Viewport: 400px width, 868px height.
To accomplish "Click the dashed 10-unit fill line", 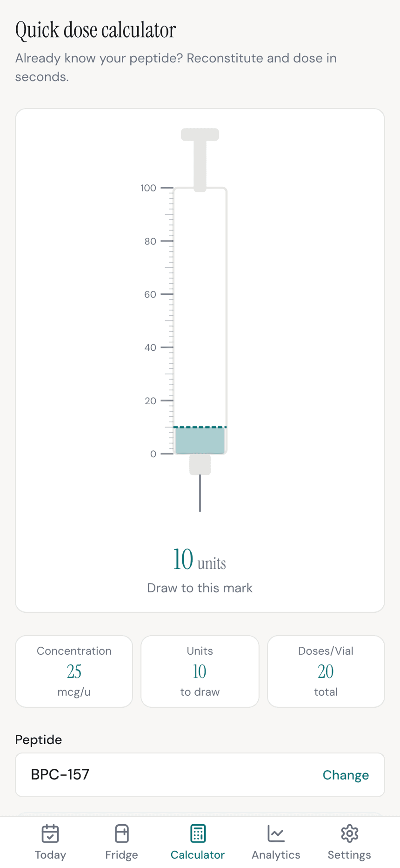I will pos(200,427).
